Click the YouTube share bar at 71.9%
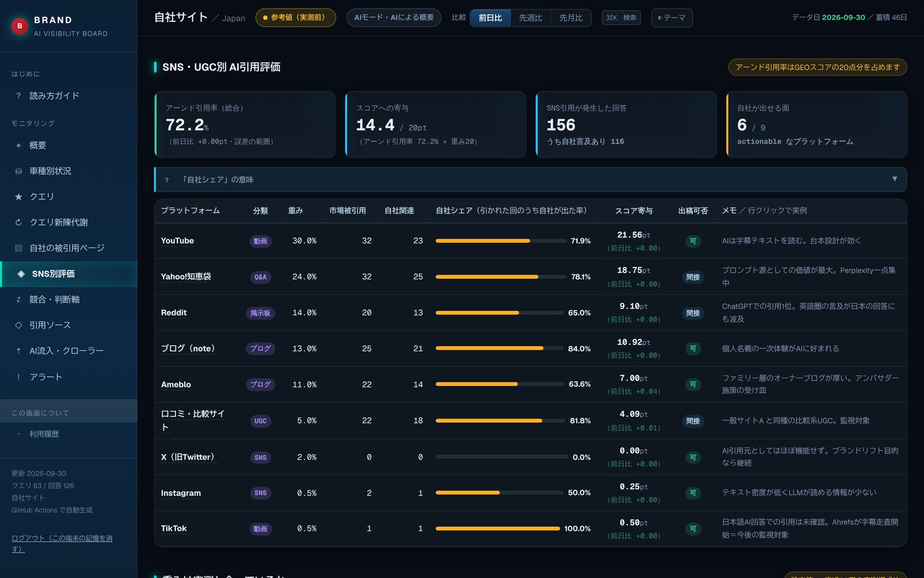Viewport: 924px width, 578px height. coord(500,241)
